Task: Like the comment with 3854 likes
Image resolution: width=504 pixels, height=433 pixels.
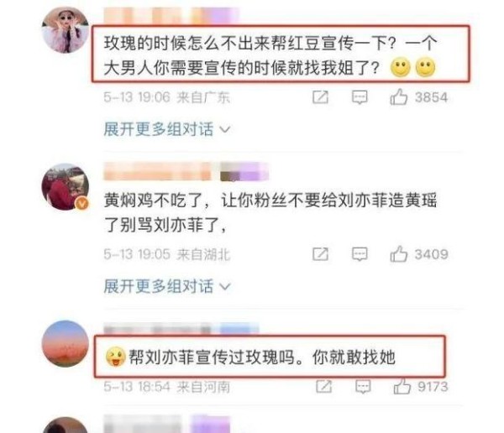Action: pyautogui.click(x=398, y=97)
